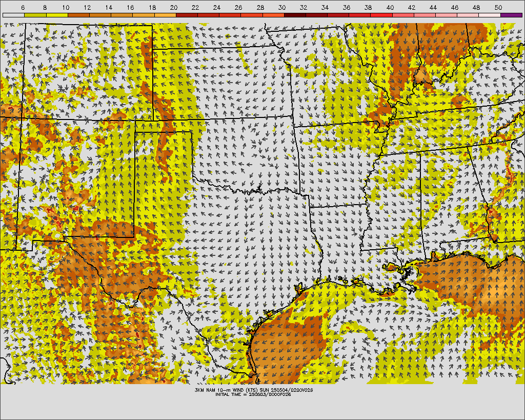Select the "44" legend scale label
This screenshot has width=525, height=420.
(x=433, y=7)
